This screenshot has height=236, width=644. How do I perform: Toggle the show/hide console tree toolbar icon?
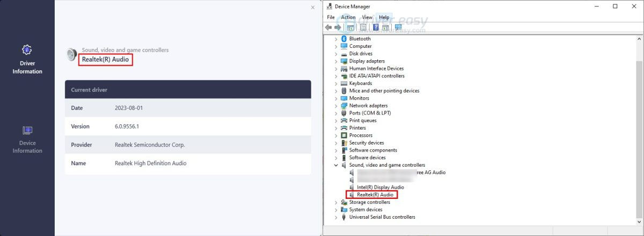pos(350,27)
